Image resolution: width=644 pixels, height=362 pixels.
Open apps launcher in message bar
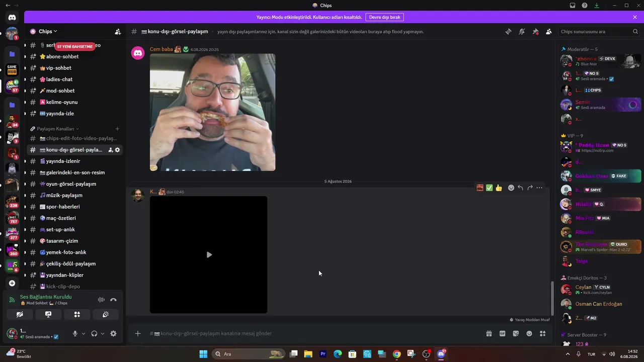tap(542, 333)
